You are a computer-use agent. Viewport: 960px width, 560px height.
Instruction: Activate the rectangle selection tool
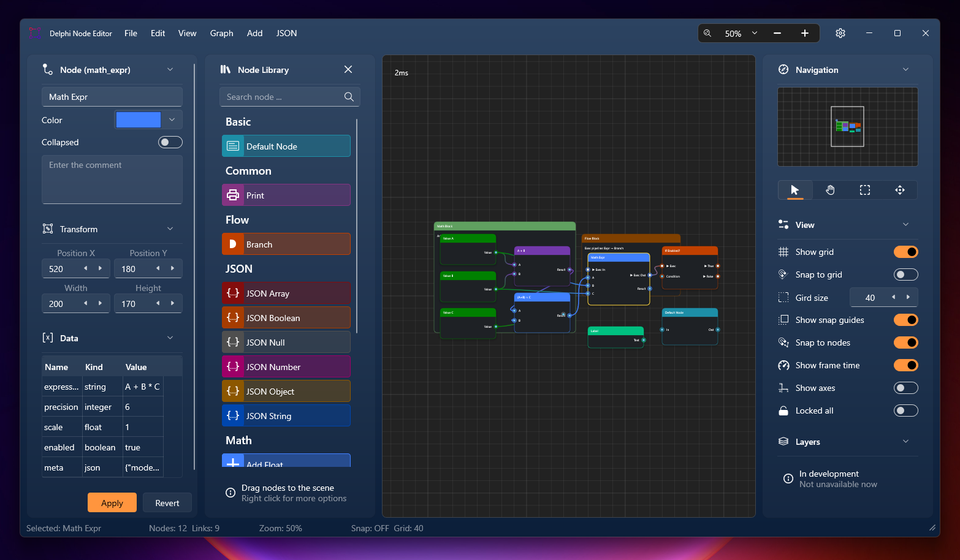(x=865, y=190)
